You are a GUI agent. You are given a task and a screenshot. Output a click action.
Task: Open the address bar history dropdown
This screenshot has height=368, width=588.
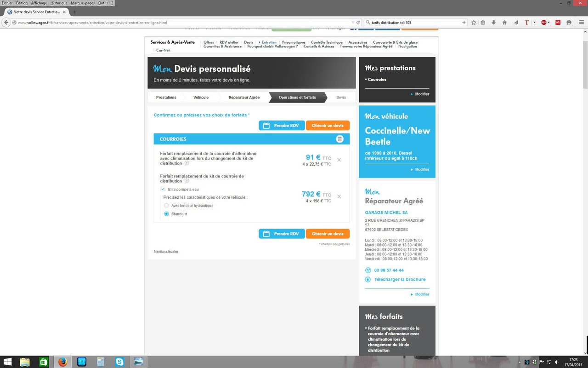[352, 22]
